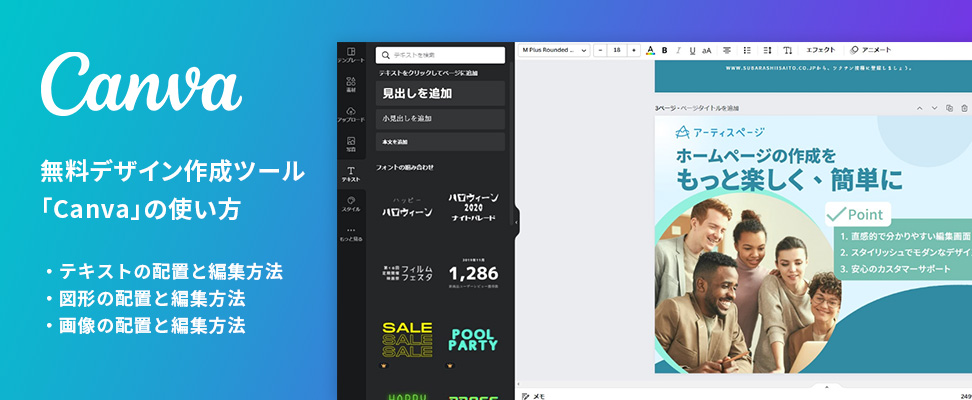The height and width of the screenshot is (400, 972).
Task: Toggle vertical text direction
Action: [x=787, y=50]
